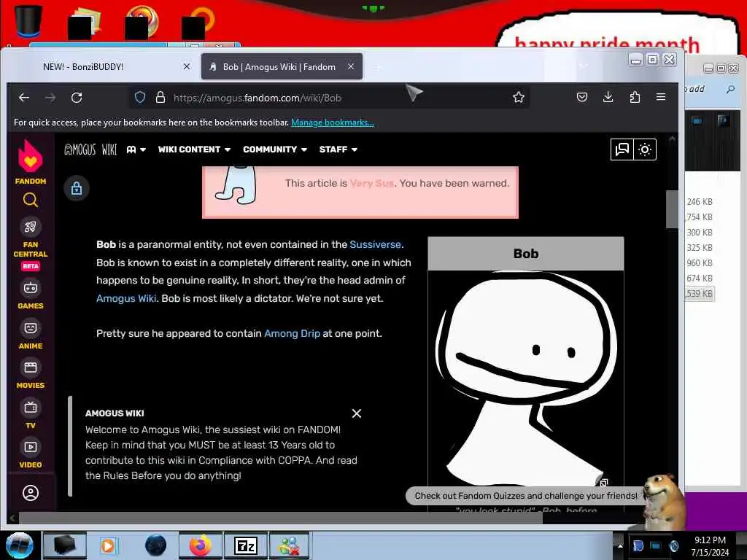Click search icon in background window
Image resolution: width=747 pixels, height=560 pixels.
pos(730,89)
